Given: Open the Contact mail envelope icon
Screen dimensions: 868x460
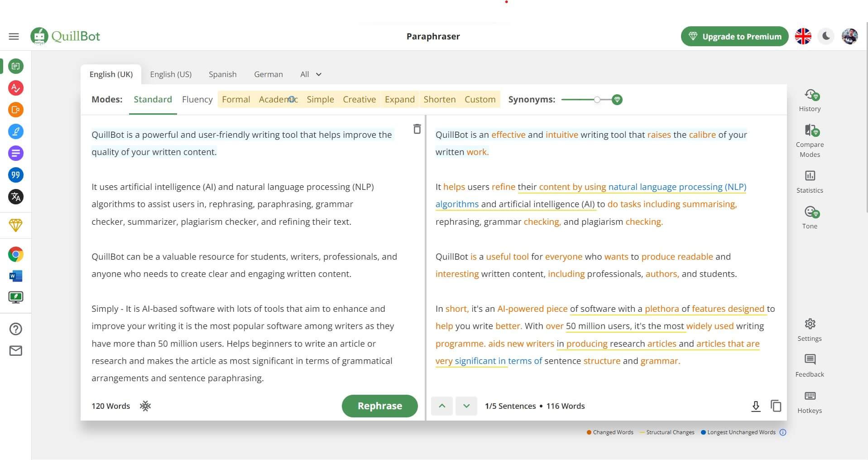Looking at the screenshot, I should tap(16, 351).
